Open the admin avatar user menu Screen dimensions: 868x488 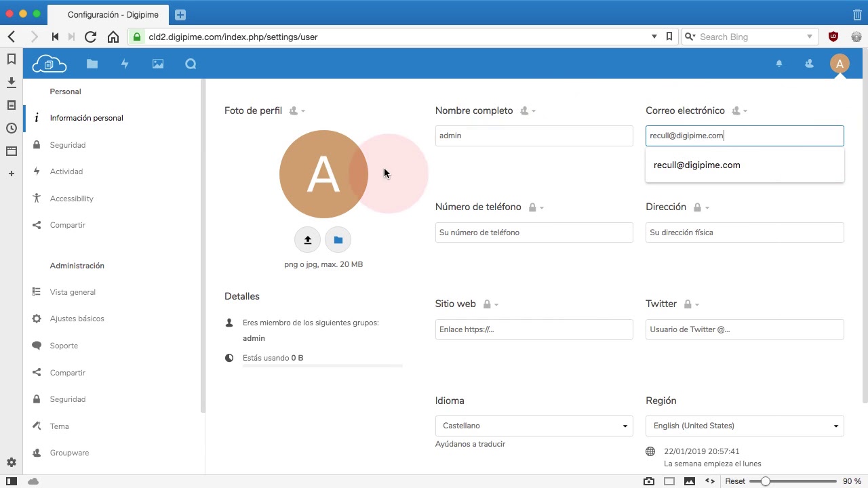tap(840, 64)
